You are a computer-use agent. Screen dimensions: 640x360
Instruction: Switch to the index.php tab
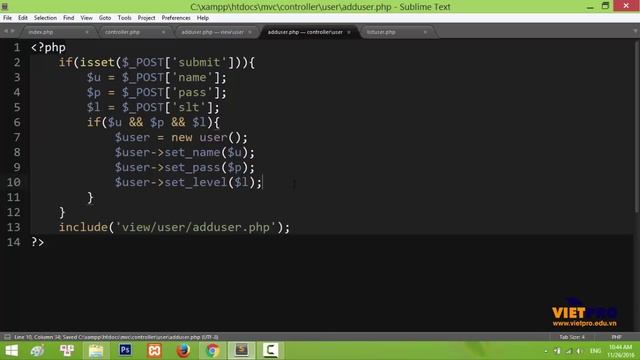tap(56, 32)
